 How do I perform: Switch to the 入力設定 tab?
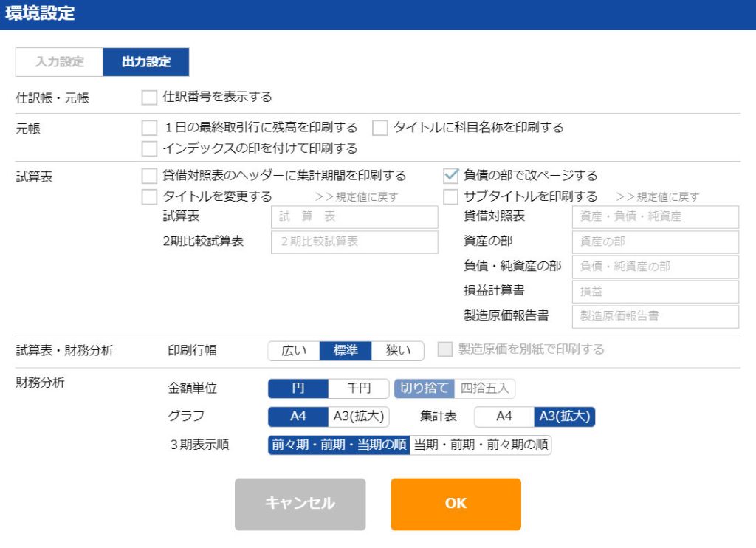pyautogui.click(x=59, y=62)
